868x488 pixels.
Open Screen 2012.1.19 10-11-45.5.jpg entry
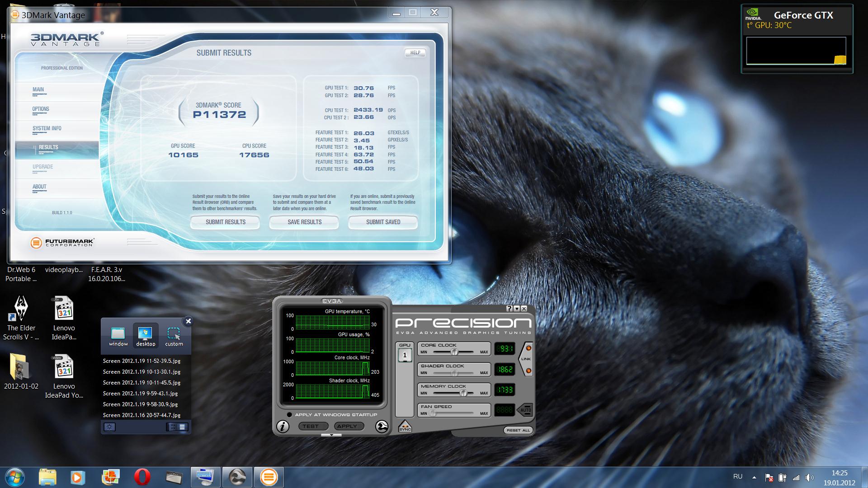pyautogui.click(x=142, y=383)
